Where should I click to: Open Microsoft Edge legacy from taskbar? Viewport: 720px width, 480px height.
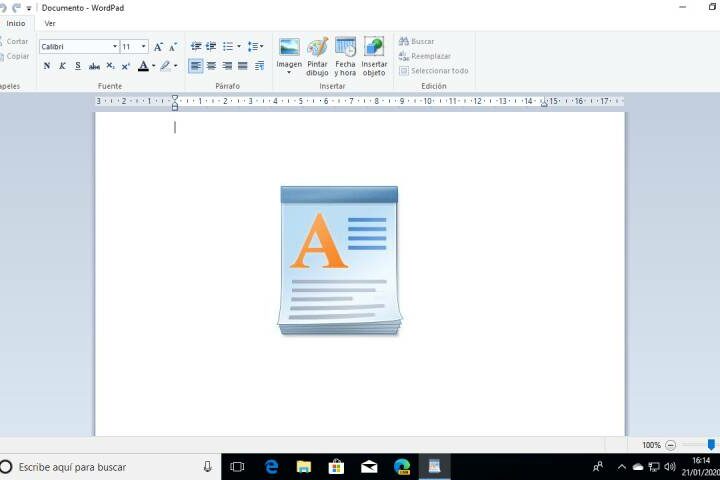(x=271, y=467)
